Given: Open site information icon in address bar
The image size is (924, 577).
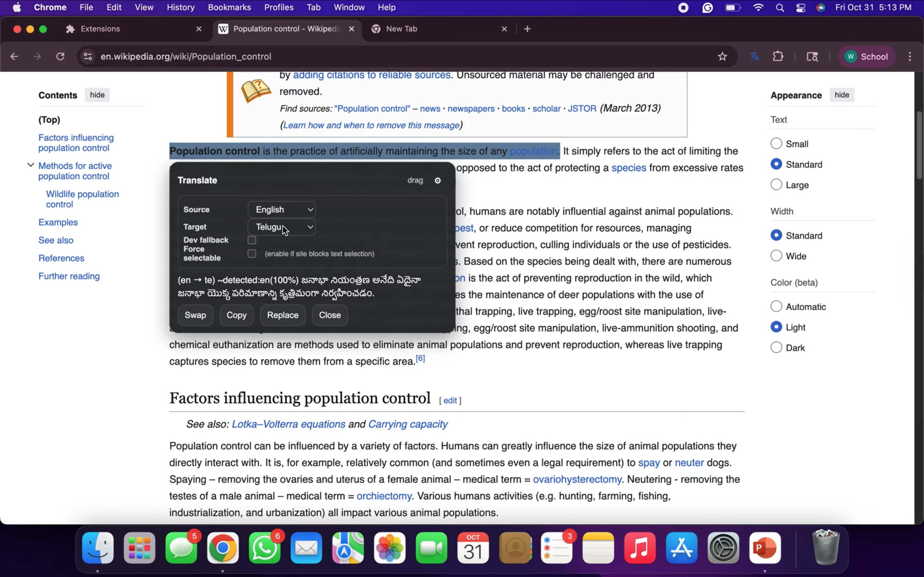Looking at the screenshot, I should click(88, 56).
